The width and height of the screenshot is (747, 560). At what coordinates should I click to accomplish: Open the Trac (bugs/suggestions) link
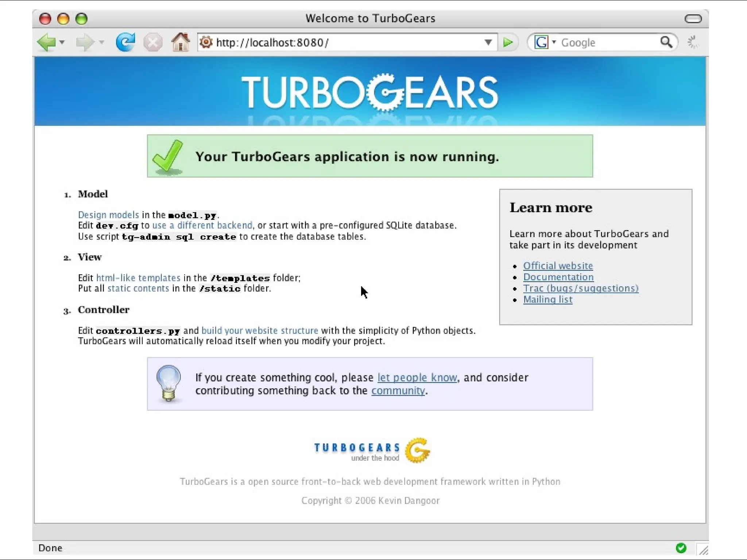click(x=581, y=288)
